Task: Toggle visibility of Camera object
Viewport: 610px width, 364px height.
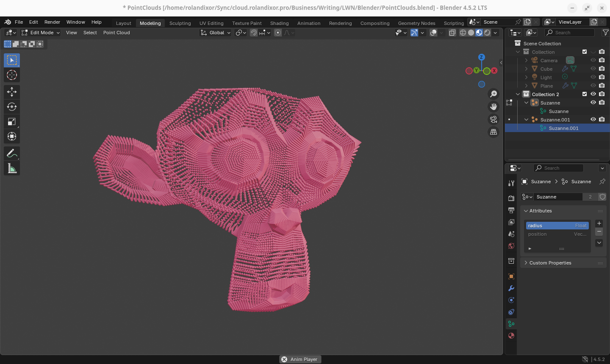Action: pos(593,61)
